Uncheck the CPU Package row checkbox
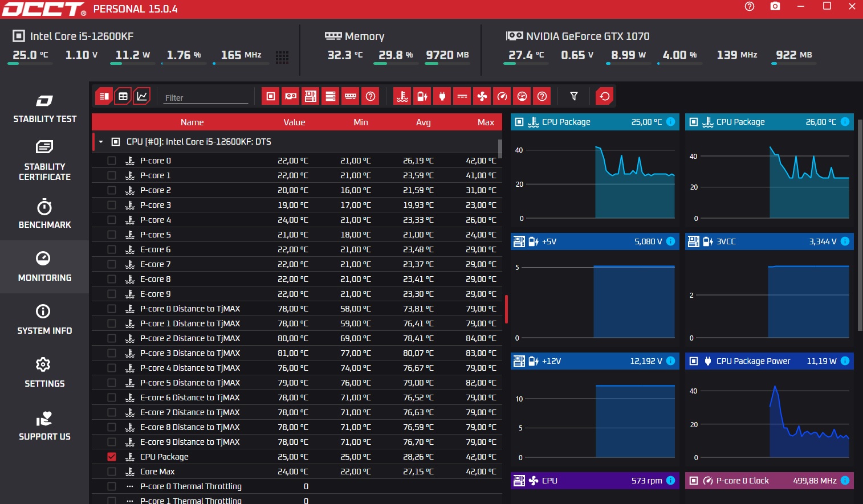The image size is (863, 504). tap(112, 457)
